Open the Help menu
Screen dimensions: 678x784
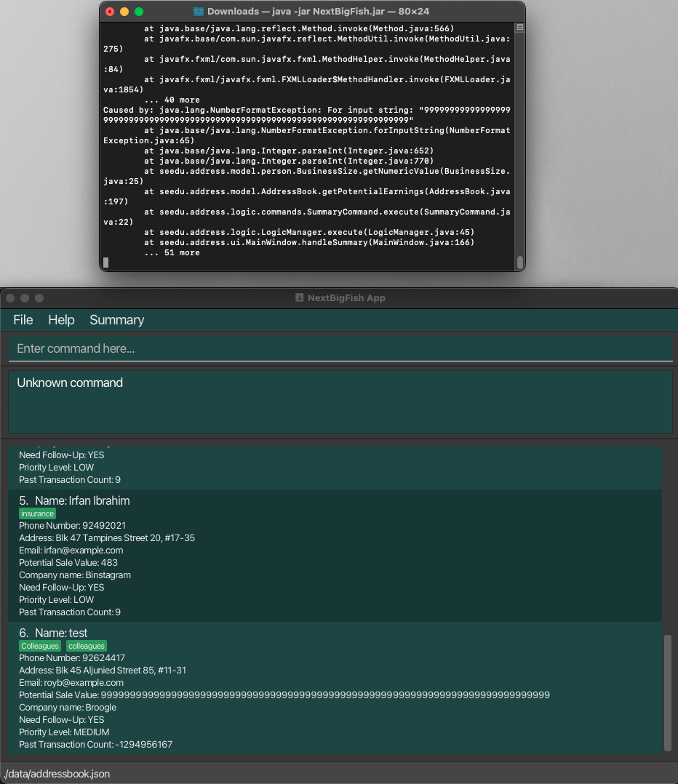pyautogui.click(x=61, y=320)
